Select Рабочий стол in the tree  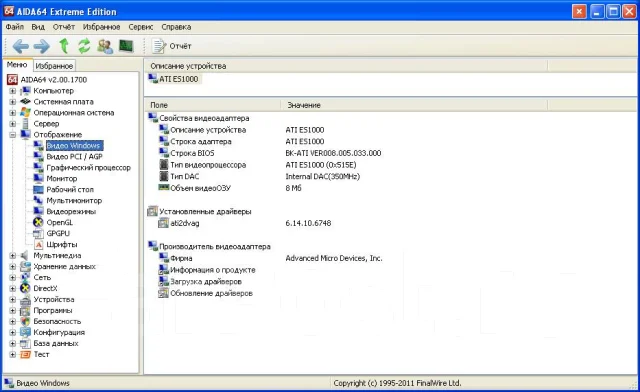tap(70, 190)
